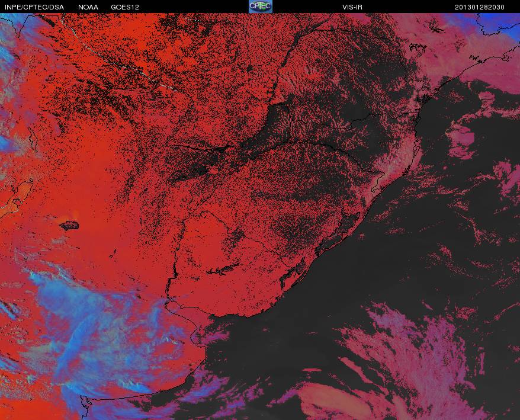
Task: Click the VIS-IR channel label
Action: [352, 7]
